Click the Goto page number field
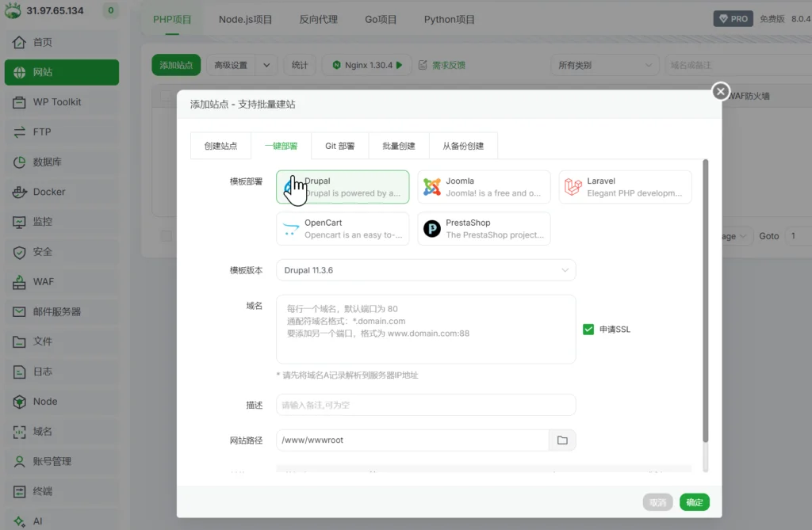This screenshot has height=530, width=812. point(799,236)
